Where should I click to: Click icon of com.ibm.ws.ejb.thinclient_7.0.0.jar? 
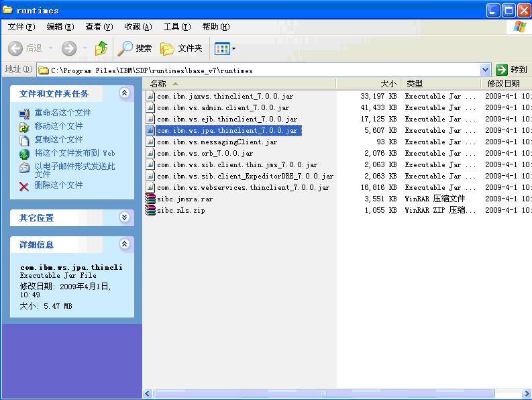click(150, 119)
